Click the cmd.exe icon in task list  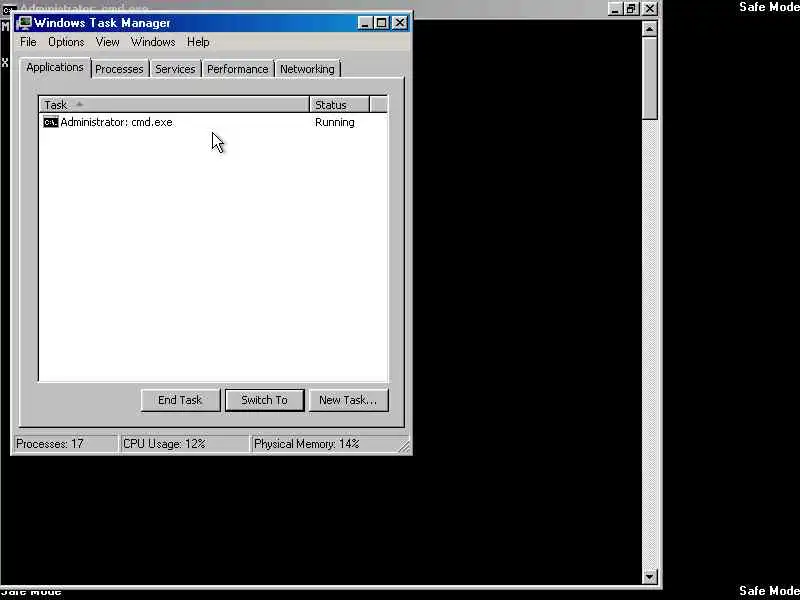click(51, 122)
